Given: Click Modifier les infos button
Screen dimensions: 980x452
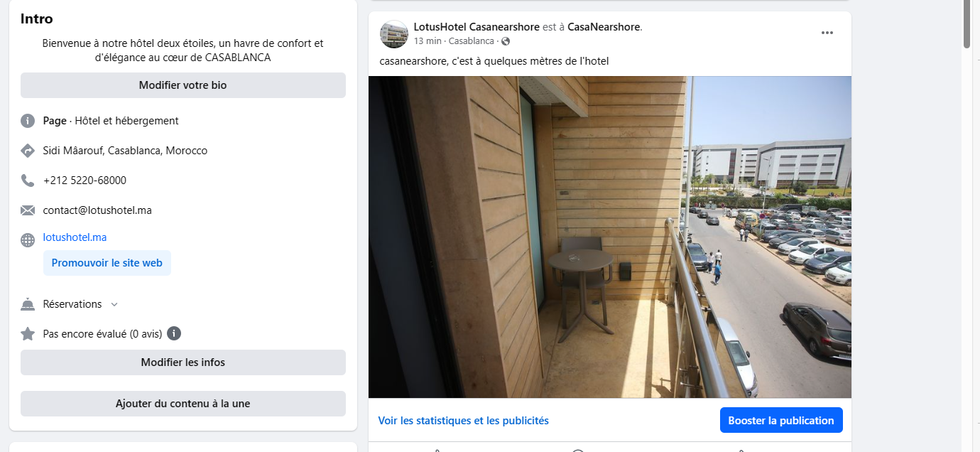Looking at the screenshot, I should 183,362.
